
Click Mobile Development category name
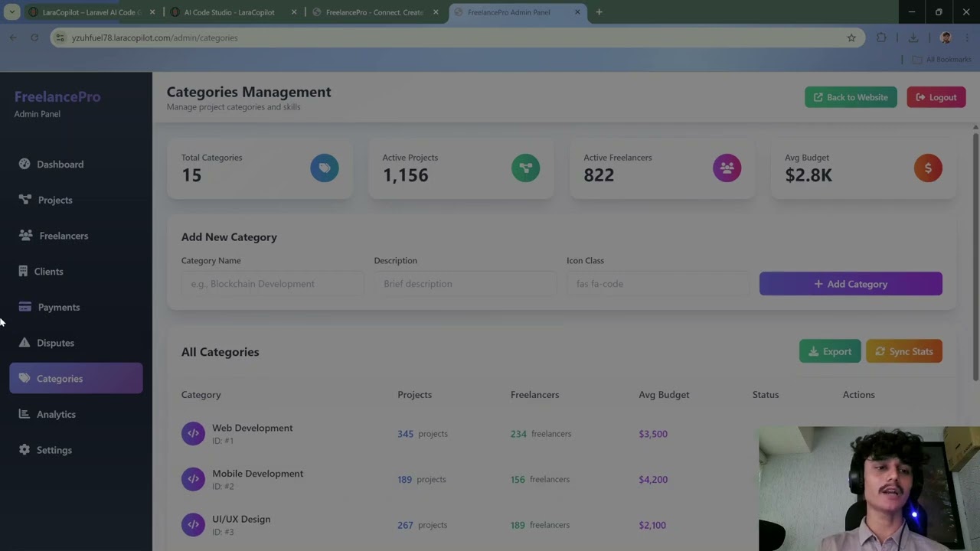tap(258, 474)
